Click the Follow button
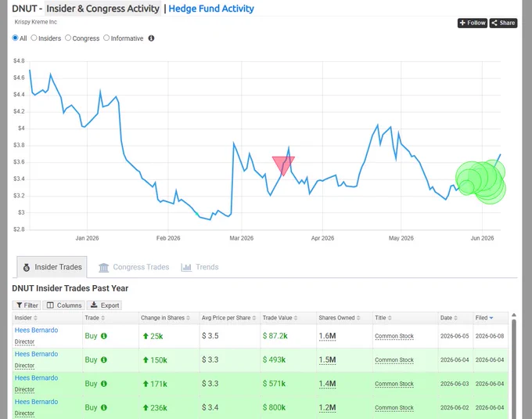 (x=473, y=23)
